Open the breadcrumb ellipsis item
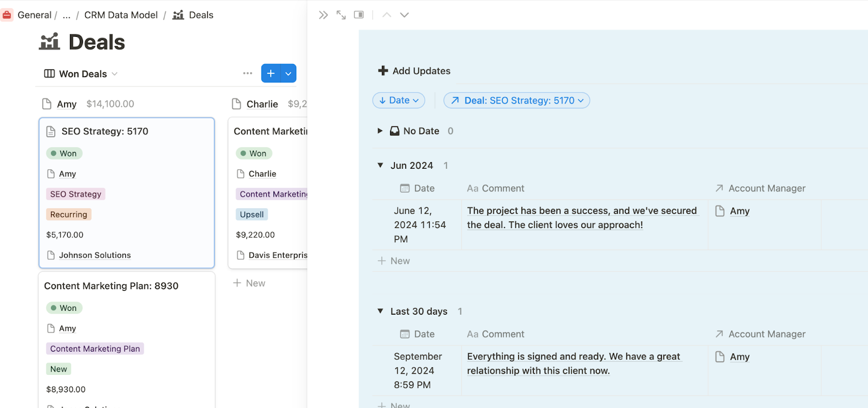 (67, 15)
